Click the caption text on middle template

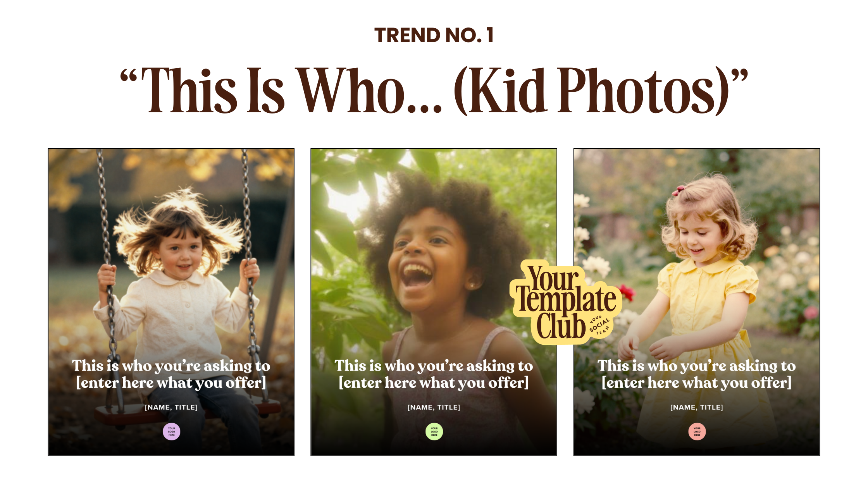[434, 374]
